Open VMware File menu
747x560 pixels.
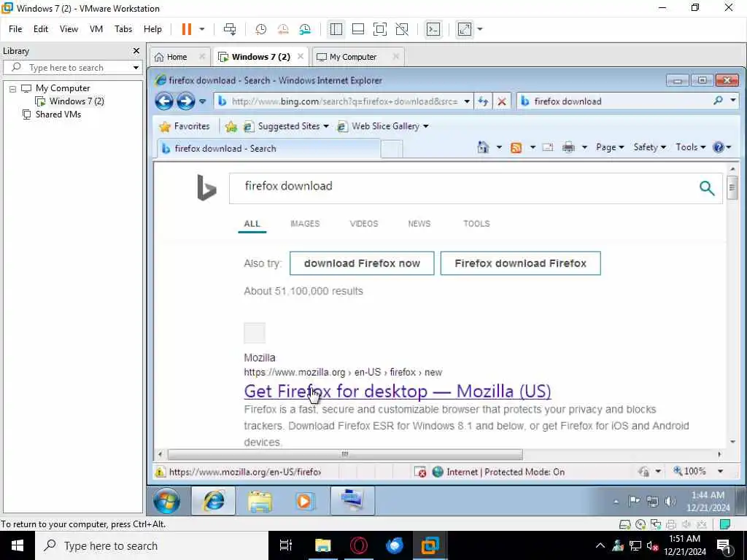pyautogui.click(x=15, y=29)
